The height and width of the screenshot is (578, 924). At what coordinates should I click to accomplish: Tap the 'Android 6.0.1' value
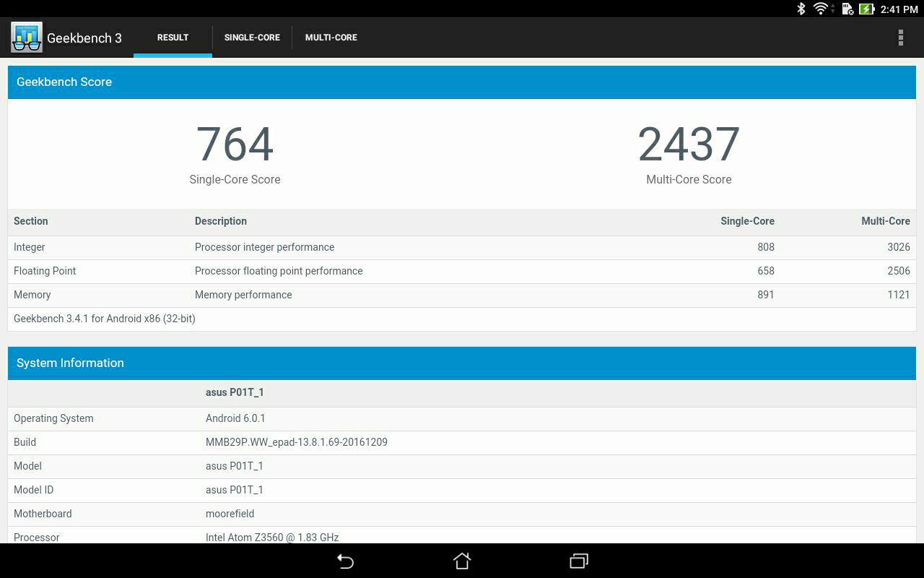(235, 418)
